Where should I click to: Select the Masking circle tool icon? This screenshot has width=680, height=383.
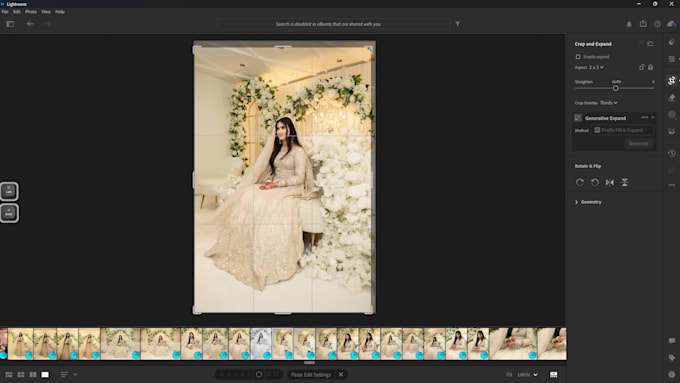pos(672,115)
